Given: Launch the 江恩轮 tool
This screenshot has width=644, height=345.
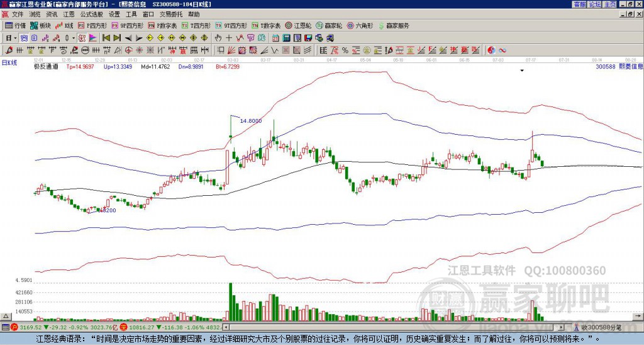Looking at the screenshot, I should click(x=298, y=25).
